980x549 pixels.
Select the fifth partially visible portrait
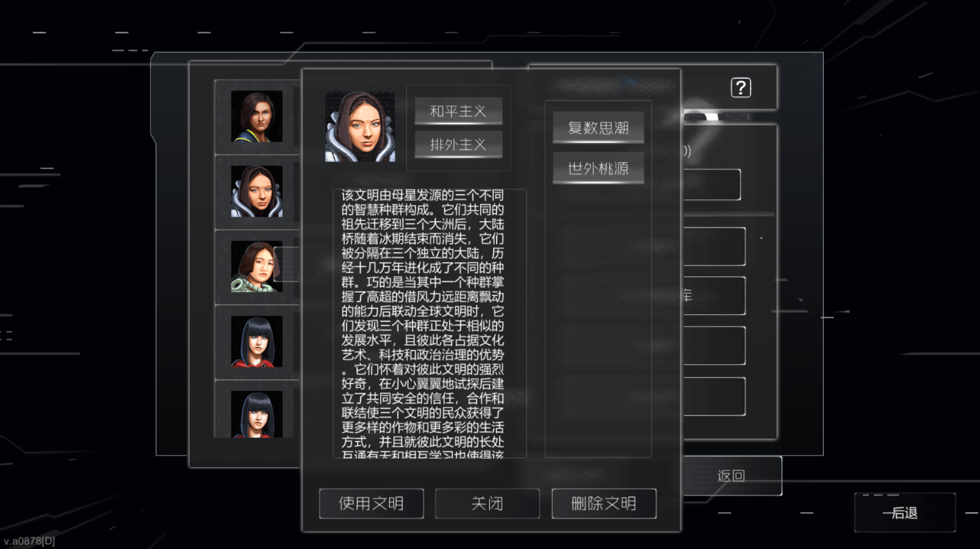click(257, 414)
